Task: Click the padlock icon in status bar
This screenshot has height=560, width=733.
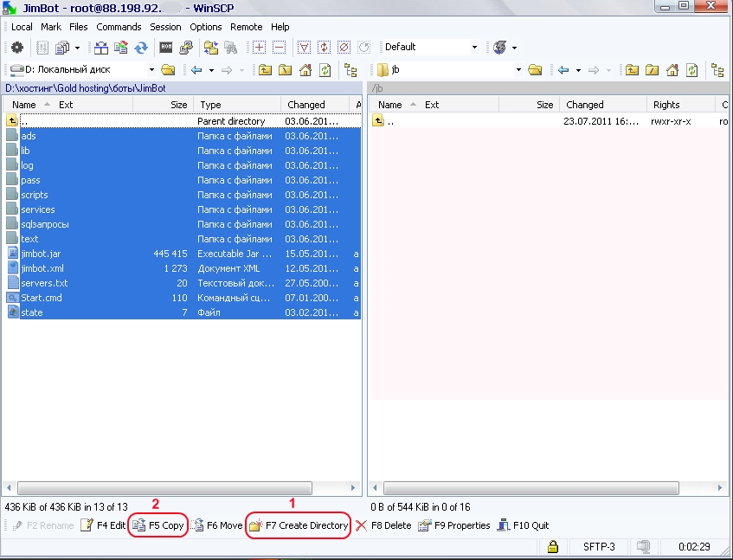Action: 553,546
